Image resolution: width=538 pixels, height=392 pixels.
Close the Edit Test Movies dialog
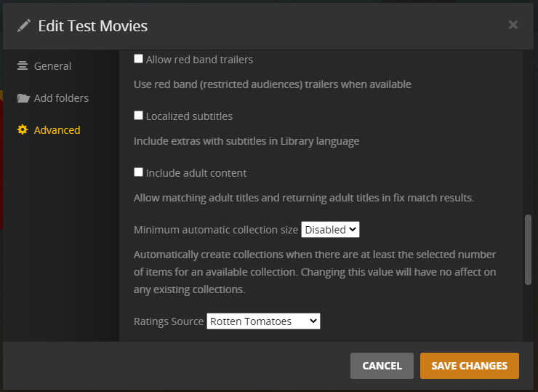[x=513, y=25]
